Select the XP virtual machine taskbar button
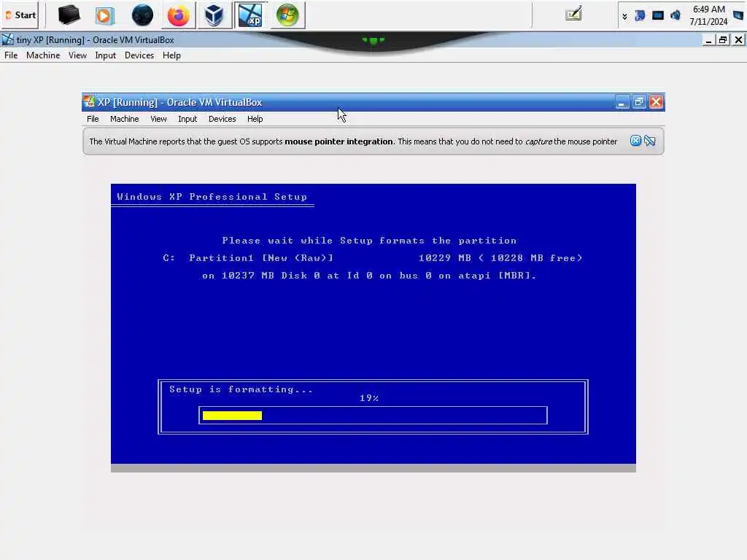Screen dimensions: 747x560 250,15
